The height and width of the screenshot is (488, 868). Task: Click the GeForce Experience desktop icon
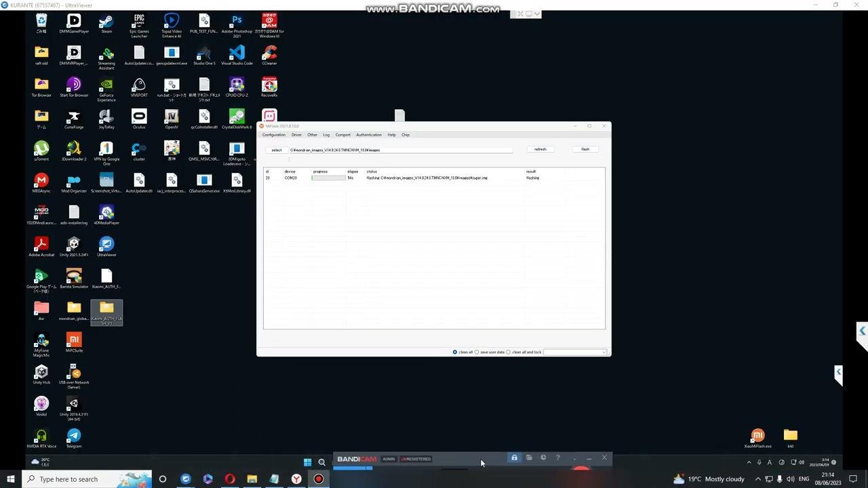pos(106,89)
